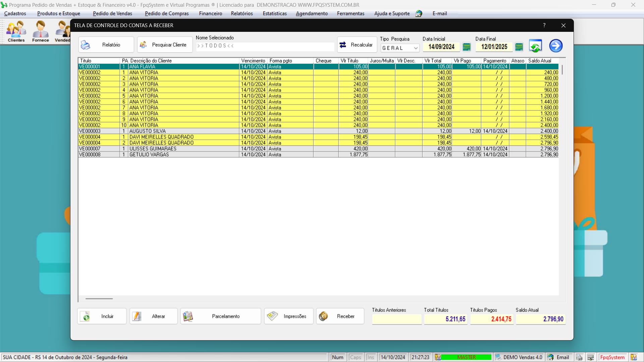Click the Data Inicial date field

click(x=441, y=47)
